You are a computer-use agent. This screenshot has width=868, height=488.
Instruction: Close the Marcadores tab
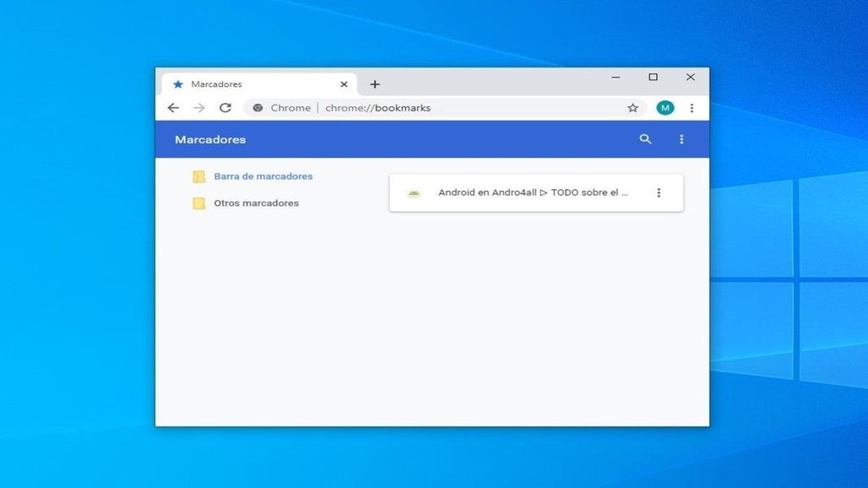[344, 84]
